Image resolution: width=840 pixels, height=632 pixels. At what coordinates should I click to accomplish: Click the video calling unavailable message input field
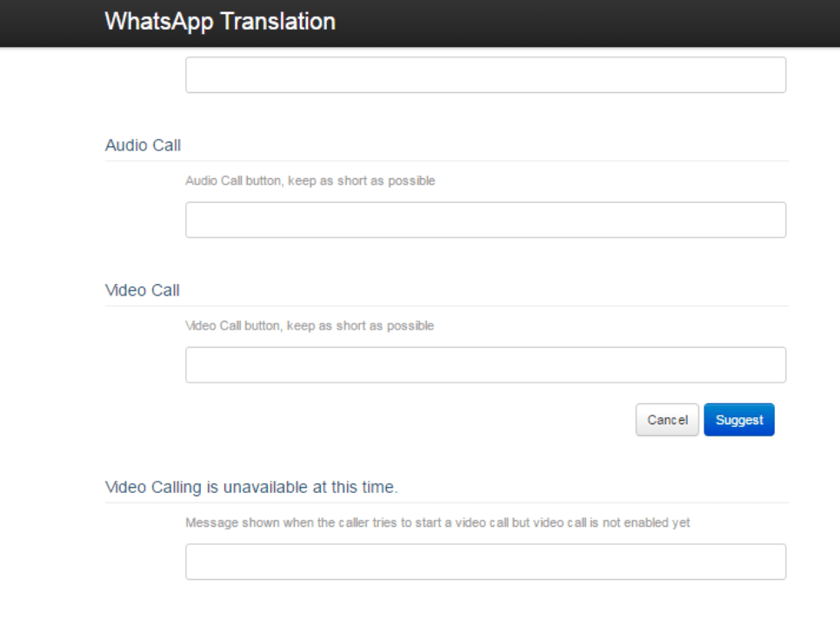click(x=484, y=562)
